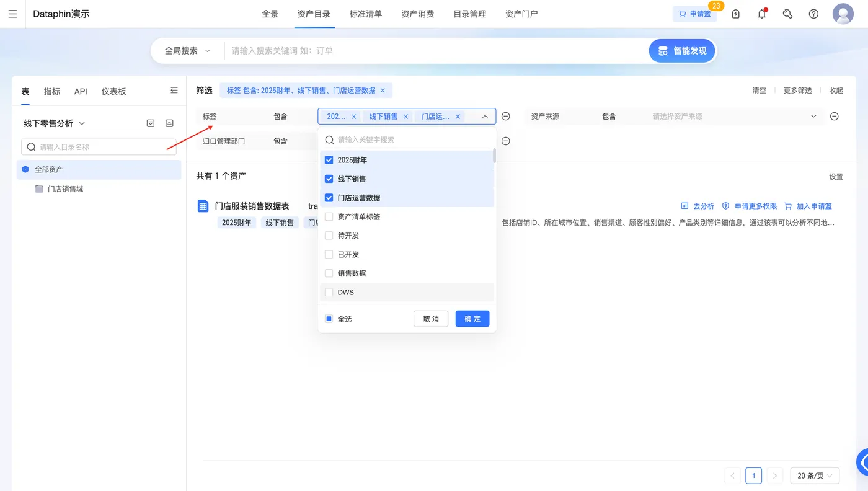The image size is (868, 491).
Task: Click 确定 to confirm tag selection
Action: tap(472, 319)
